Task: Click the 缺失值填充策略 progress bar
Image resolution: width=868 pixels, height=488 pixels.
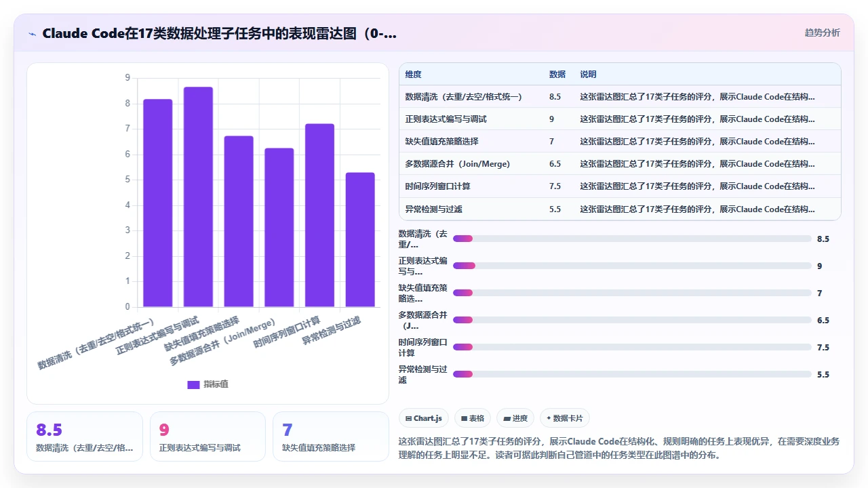Action: [632, 293]
